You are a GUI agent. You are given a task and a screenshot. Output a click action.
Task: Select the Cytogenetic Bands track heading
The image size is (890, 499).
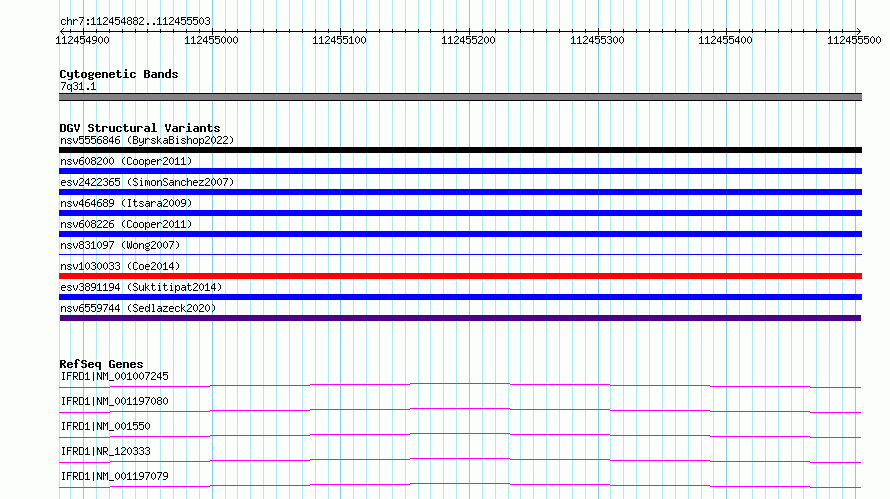point(119,74)
